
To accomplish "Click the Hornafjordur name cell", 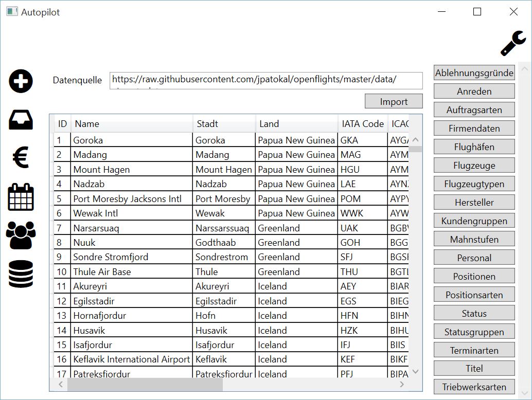I will coord(132,316).
